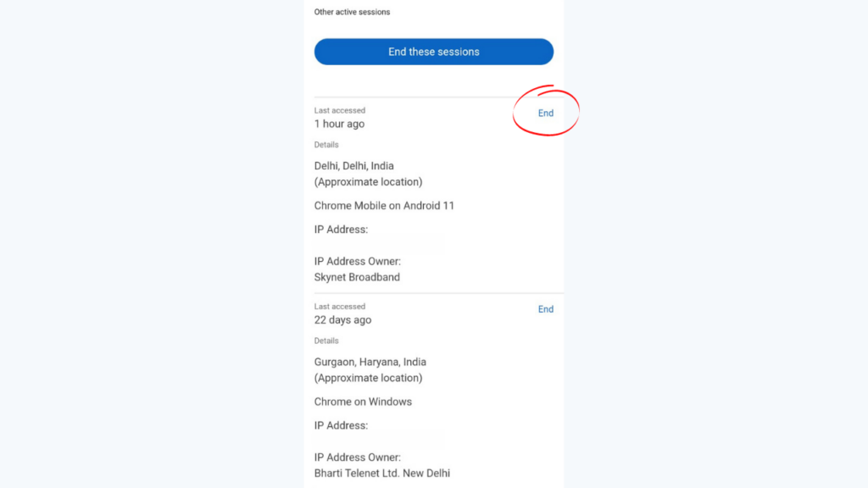Click the second Last accessed label

tap(339, 306)
